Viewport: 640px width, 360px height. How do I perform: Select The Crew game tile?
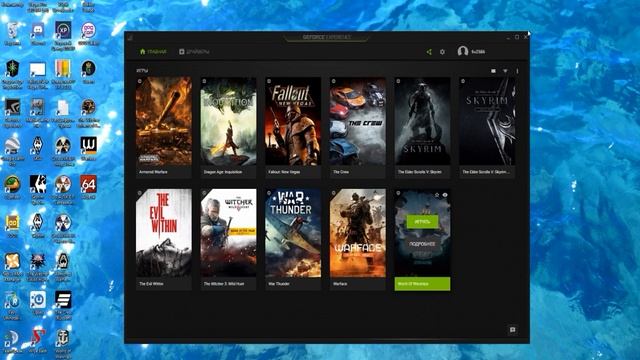click(x=358, y=127)
